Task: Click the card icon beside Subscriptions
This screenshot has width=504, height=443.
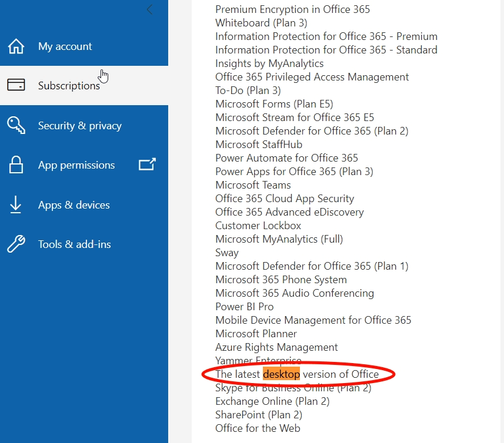Action: point(16,85)
